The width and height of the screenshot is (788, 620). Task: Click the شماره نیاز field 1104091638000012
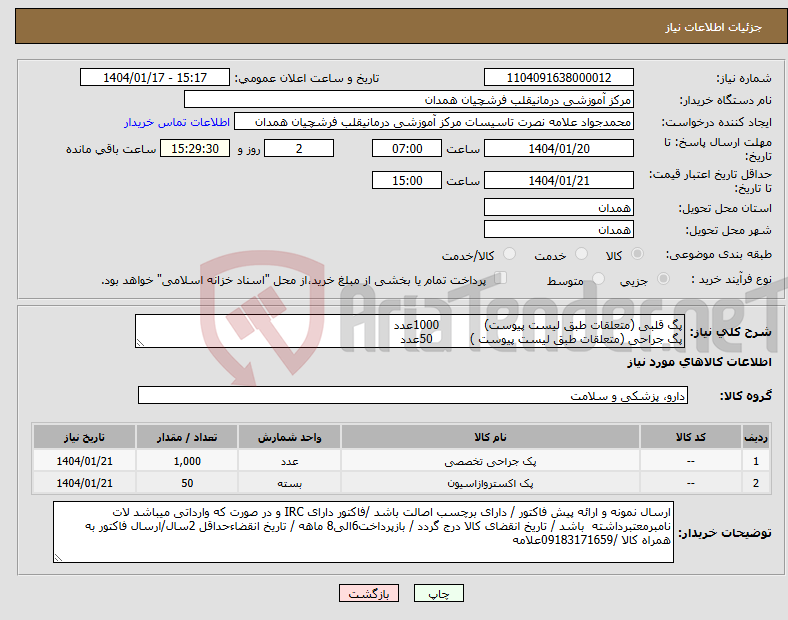tap(558, 77)
